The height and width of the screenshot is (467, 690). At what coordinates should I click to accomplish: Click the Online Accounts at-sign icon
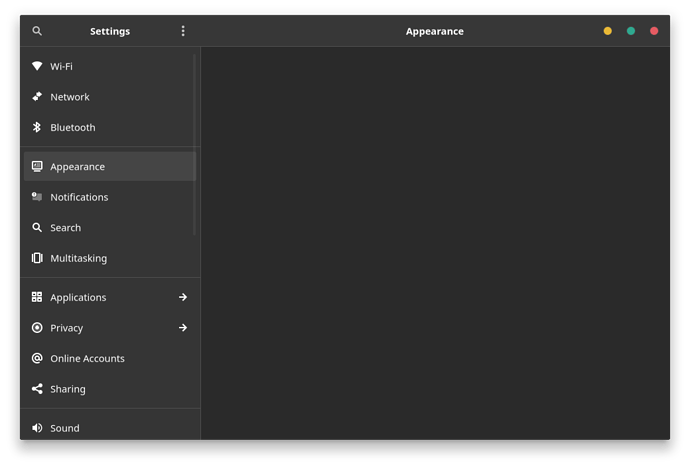37,358
